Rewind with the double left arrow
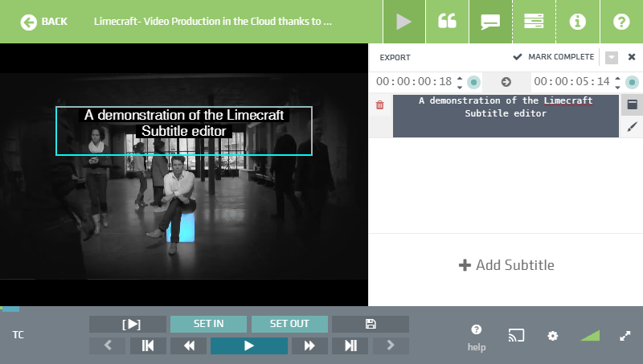 [x=189, y=346]
